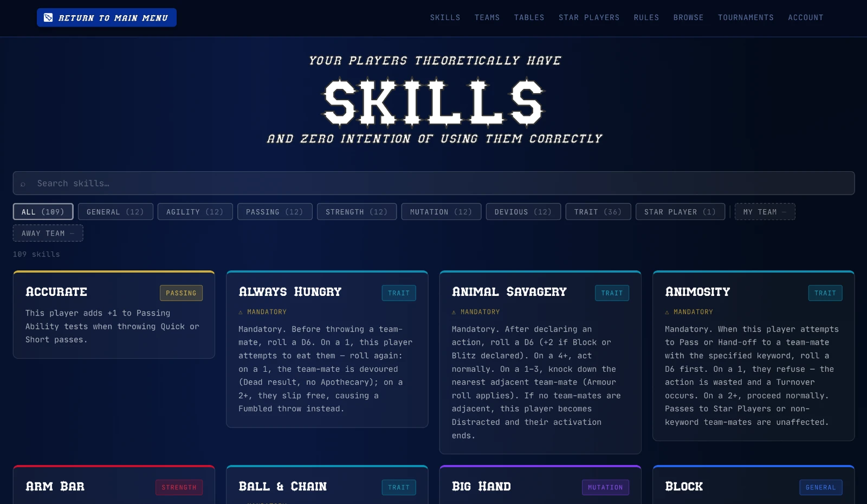This screenshot has height=504, width=867.
Task: Click the '109 skills' count text
Action: pyautogui.click(x=36, y=254)
